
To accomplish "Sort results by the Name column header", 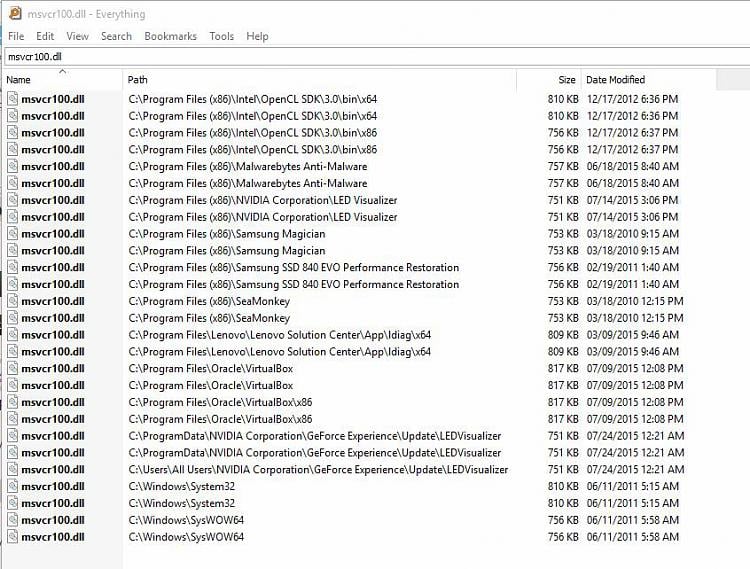I will tap(63, 80).
